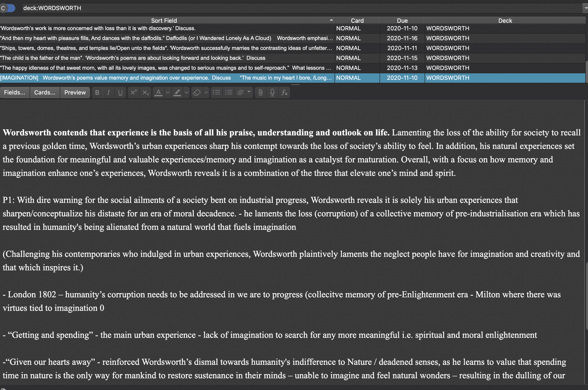Click the remove formatting eraser icon

pos(197,93)
